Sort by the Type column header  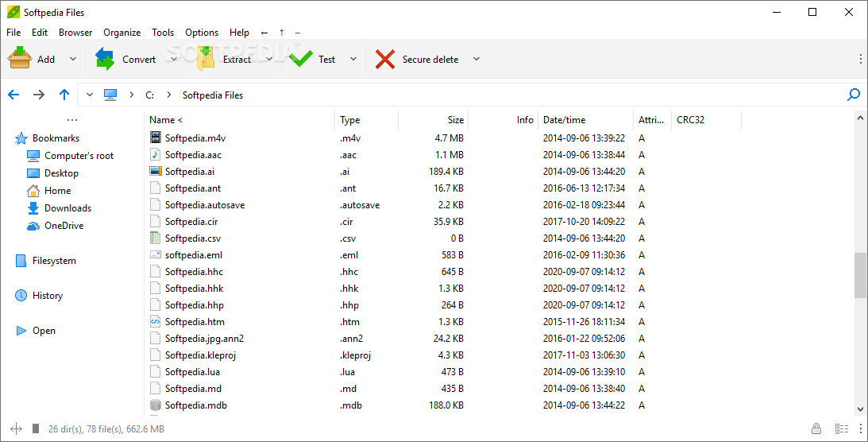[x=366, y=119]
